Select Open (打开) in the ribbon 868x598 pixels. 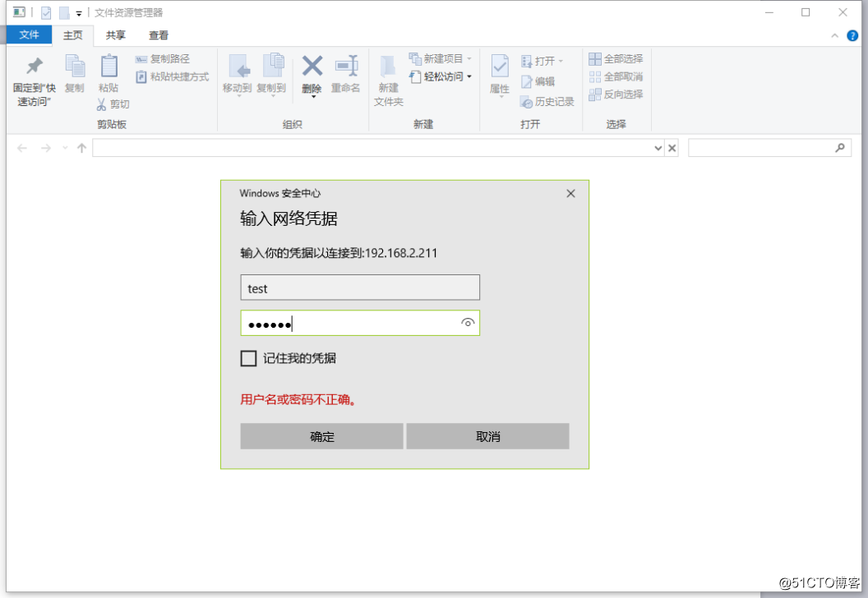542,61
